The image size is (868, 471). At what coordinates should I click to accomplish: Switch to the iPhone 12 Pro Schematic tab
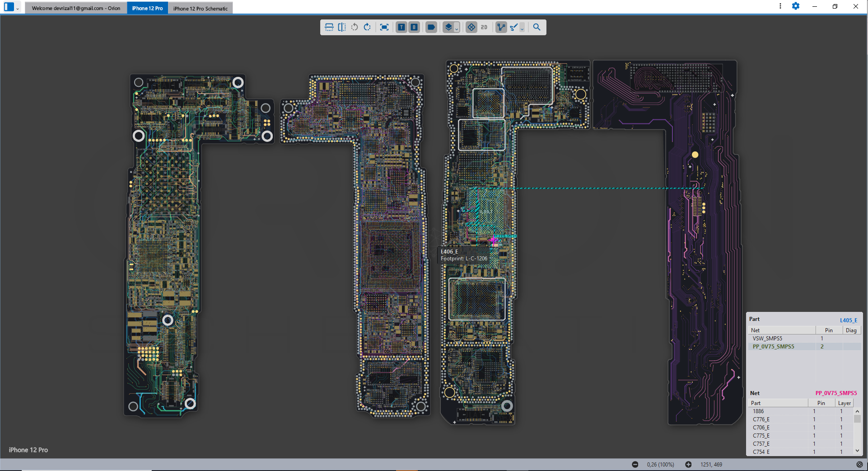tap(200, 8)
